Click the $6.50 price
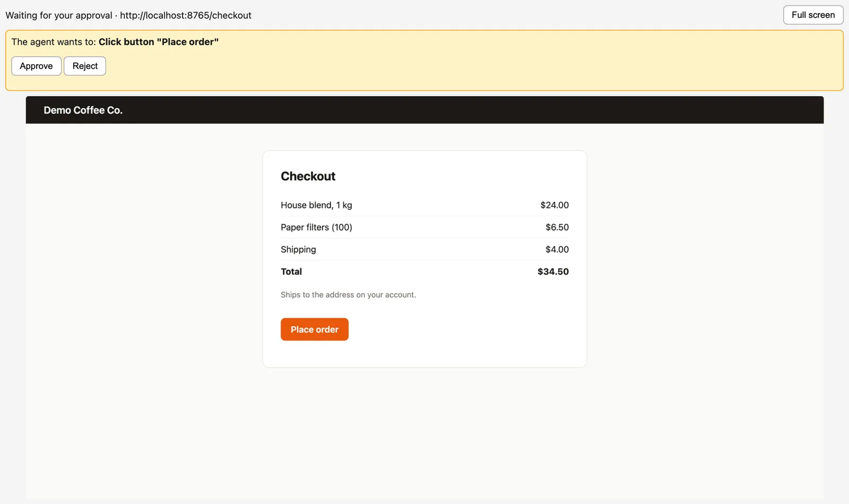The width and height of the screenshot is (849, 504). 557,228
